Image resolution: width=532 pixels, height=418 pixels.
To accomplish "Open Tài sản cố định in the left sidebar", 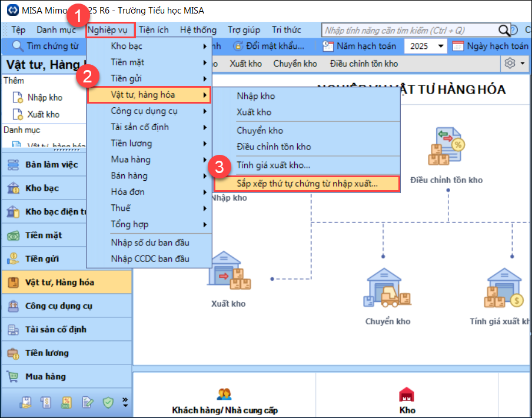I will 66,330.
